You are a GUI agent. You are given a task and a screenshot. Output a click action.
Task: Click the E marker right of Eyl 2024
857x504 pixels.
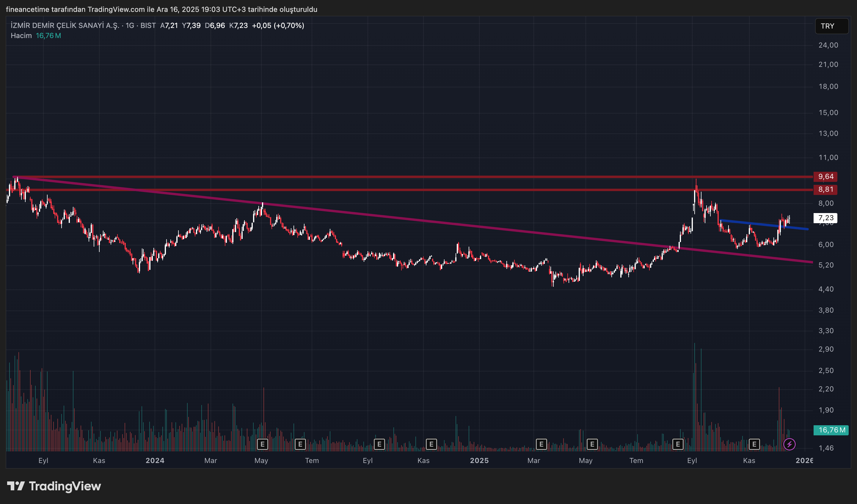tap(379, 444)
